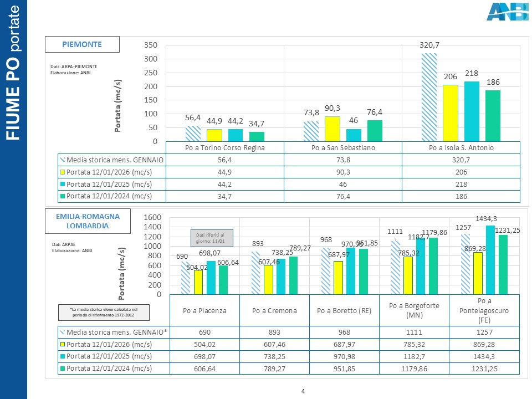Click the cyan 218 bar for Isola S. Antonio

[x=472, y=111]
